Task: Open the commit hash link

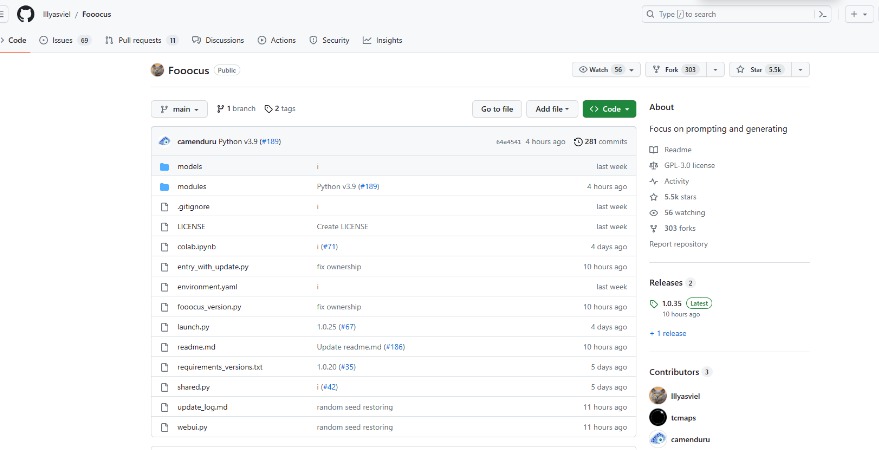Action: (508, 142)
